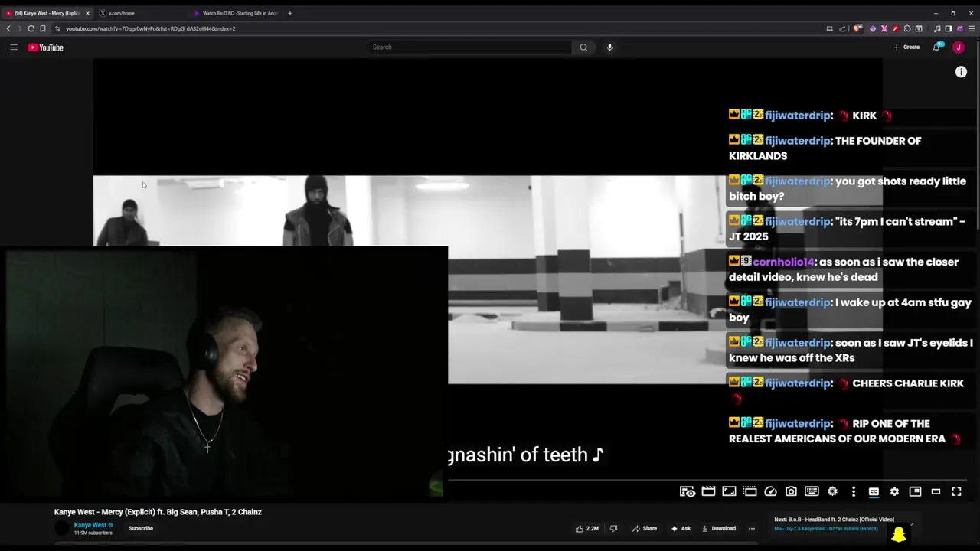Click the eye overlay icon in player
The width and height of the screenshot is (980, 551).
click(x=688, y=491)
